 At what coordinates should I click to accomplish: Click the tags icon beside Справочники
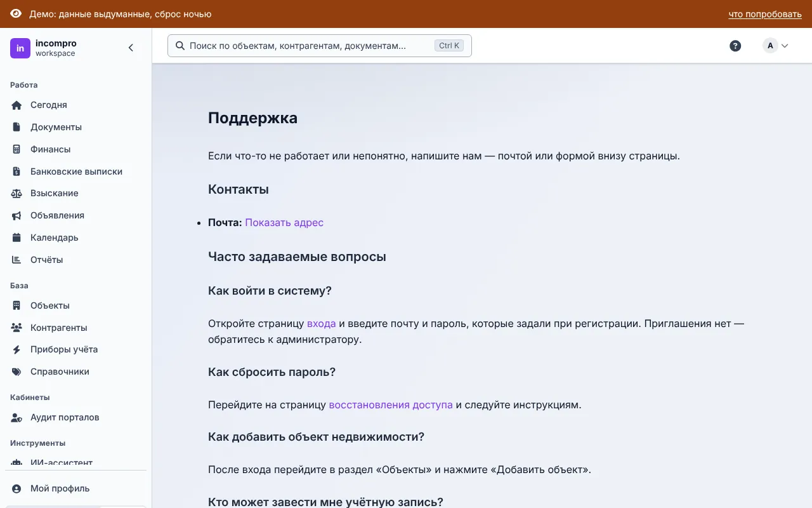coord(17,371)
